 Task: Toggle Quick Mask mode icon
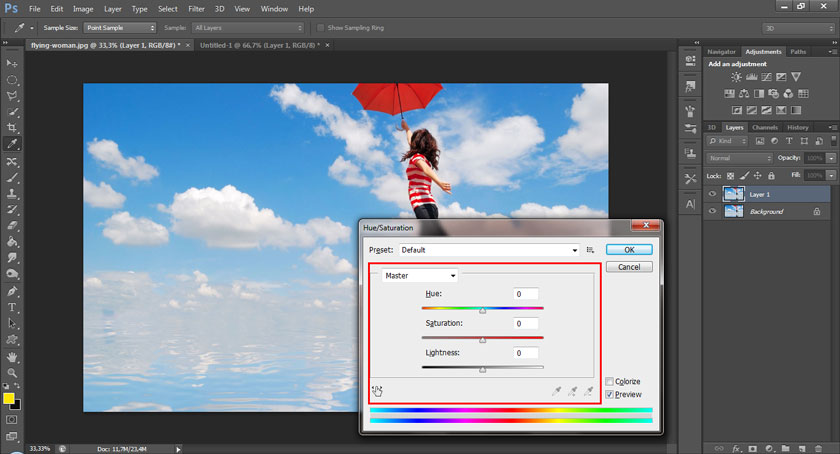[12, 420]
